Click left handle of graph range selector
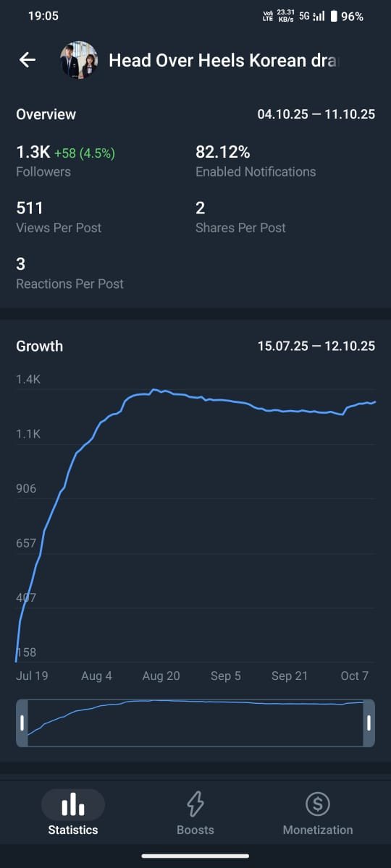Viewport: 391px width, 868px height. click(22, 723)
